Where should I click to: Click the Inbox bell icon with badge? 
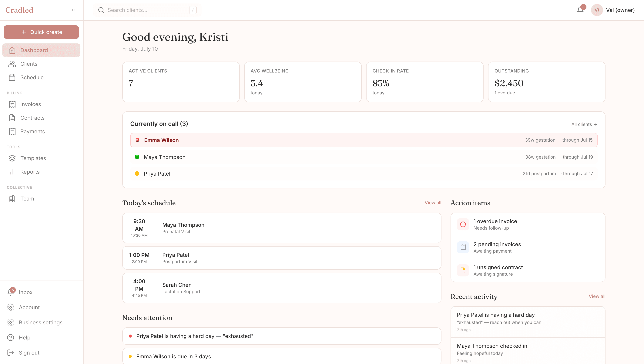pos(11,292)
